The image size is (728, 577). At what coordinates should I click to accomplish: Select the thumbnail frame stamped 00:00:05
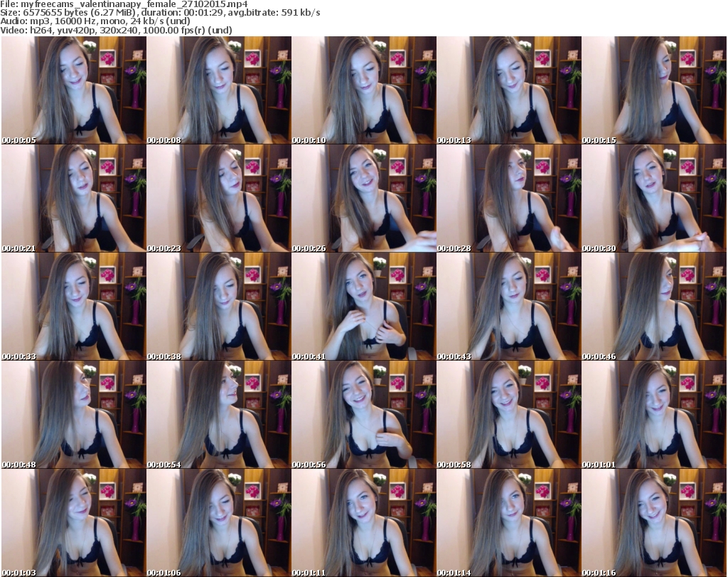tap(73, 90)
